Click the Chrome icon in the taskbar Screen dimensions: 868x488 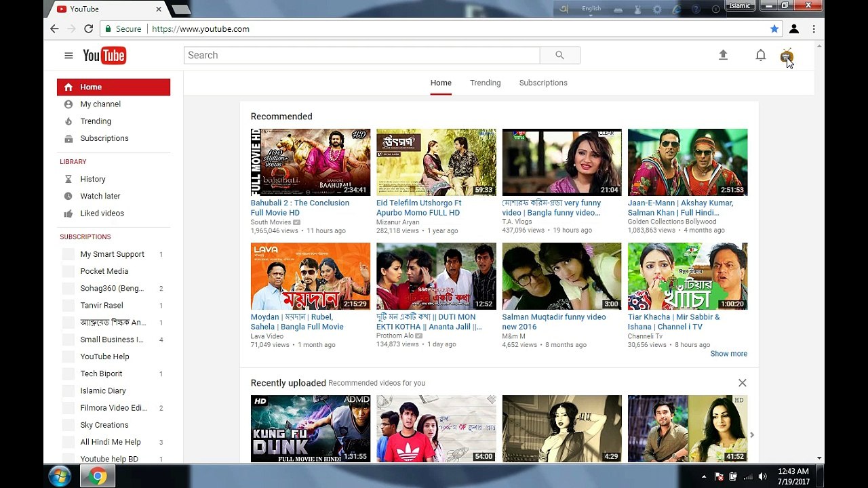(x=98, y=477)
